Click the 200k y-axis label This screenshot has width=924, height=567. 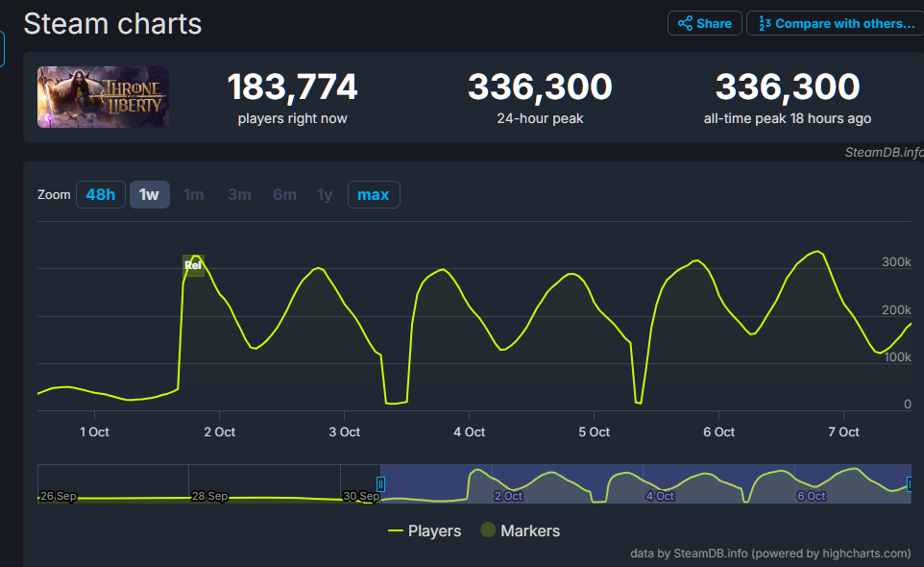[896, 310]
